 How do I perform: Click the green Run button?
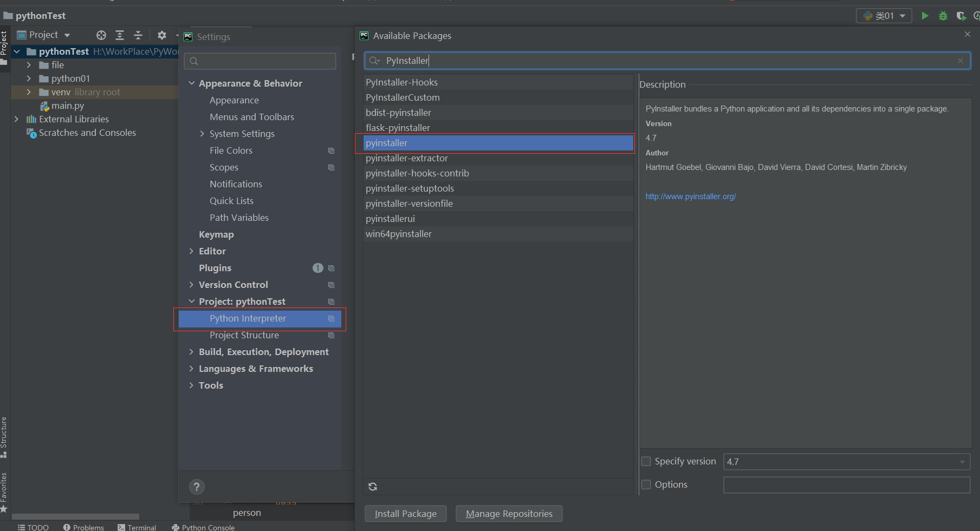(x=925, y=16)
